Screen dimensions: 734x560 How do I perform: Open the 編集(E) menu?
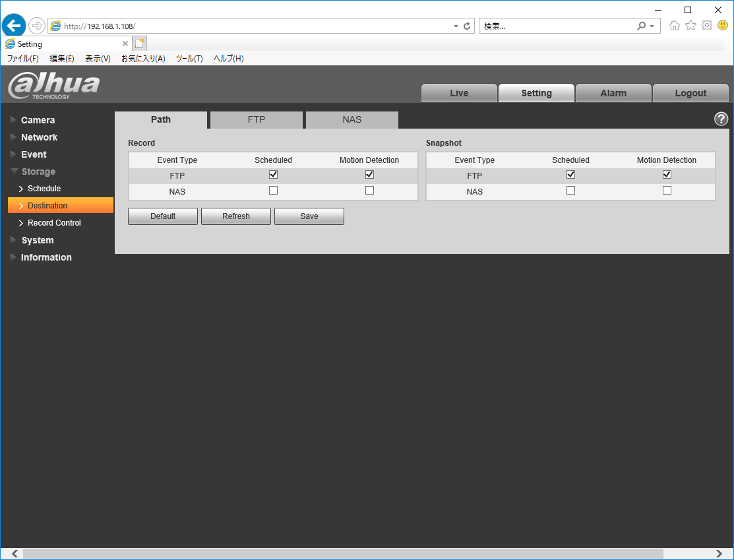pyautogui.click(x=62, y=59)
